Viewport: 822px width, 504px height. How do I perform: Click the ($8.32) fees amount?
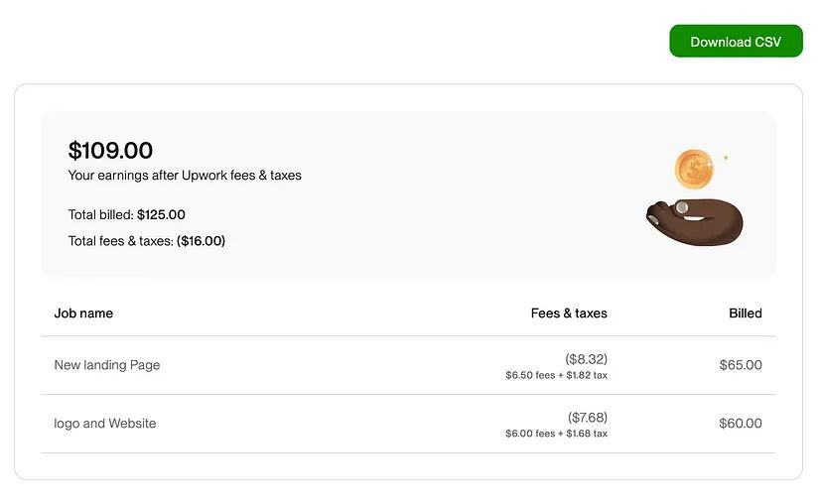(586, 359)
